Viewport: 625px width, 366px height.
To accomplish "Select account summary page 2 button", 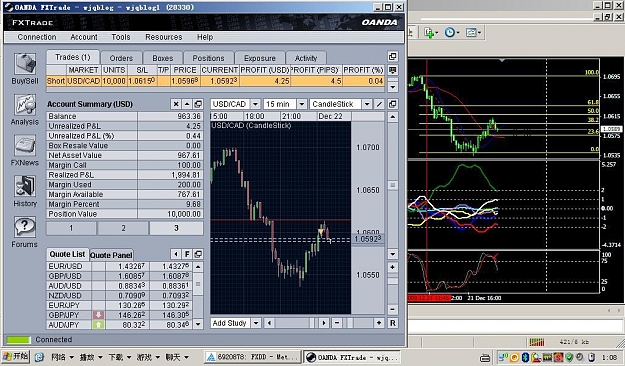I will [124, 228].
